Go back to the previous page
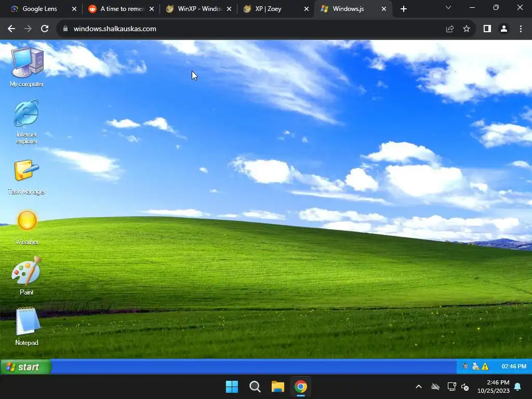Screen dimensions: 532x399 (11, 29)
